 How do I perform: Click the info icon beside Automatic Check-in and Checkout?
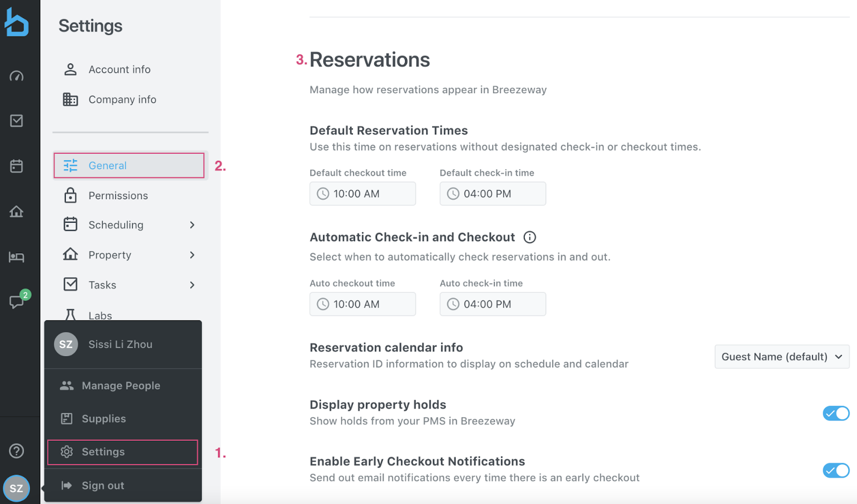click(529, 237)
